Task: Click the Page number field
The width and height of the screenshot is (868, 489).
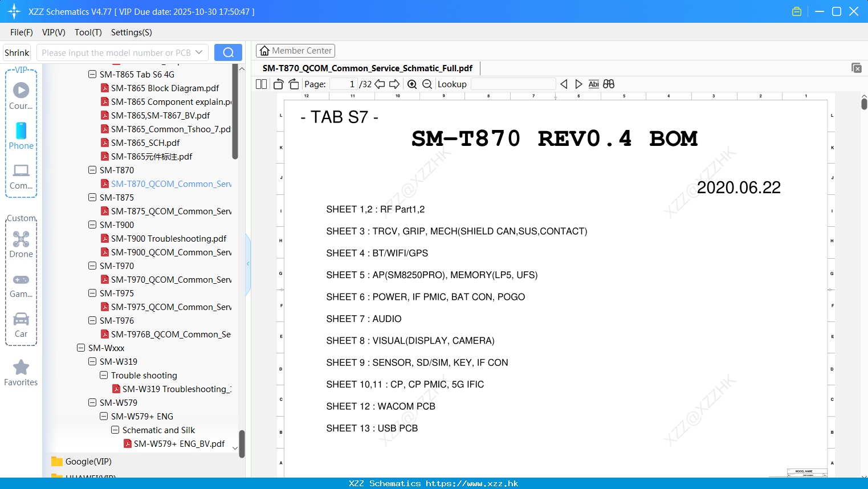Action: pyautogui.click(x=344, y=84)
